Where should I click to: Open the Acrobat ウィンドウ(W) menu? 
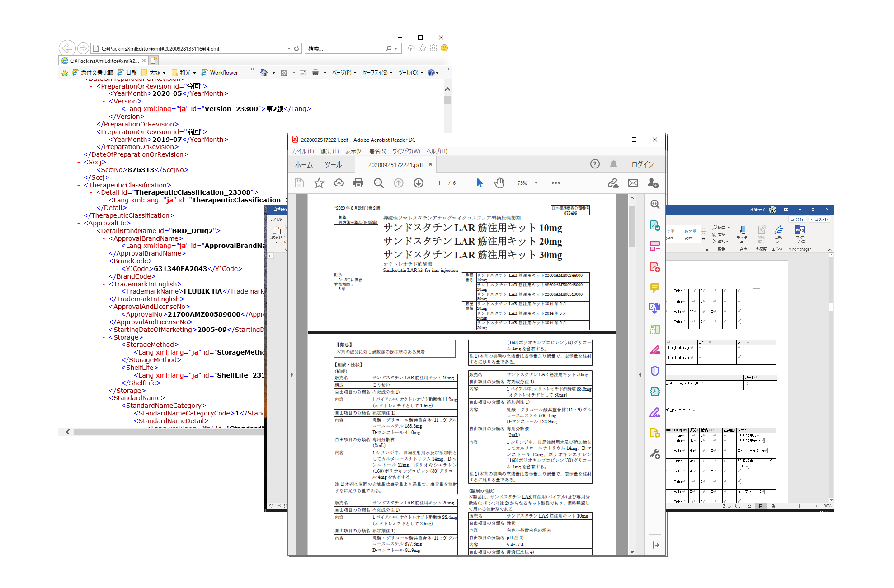coord(406,151)
